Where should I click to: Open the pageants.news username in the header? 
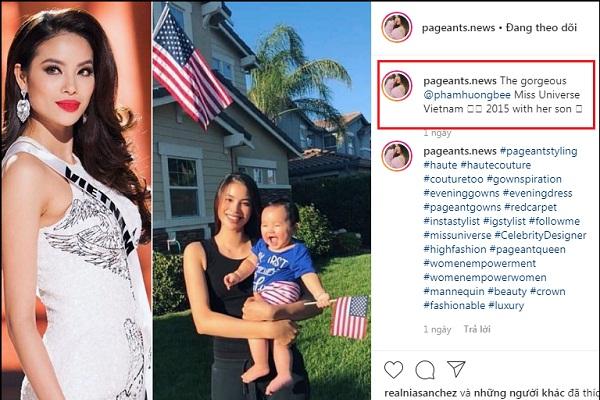coord(458,28)
